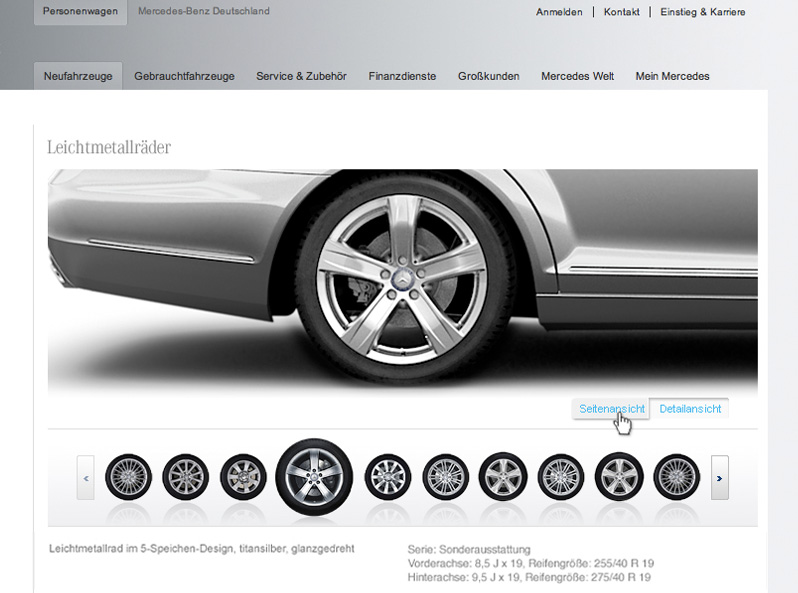The image size is (798, 593).
Task: Click the 'Serie: Sonderausstattung' text
Action: (x=469, y=550)
